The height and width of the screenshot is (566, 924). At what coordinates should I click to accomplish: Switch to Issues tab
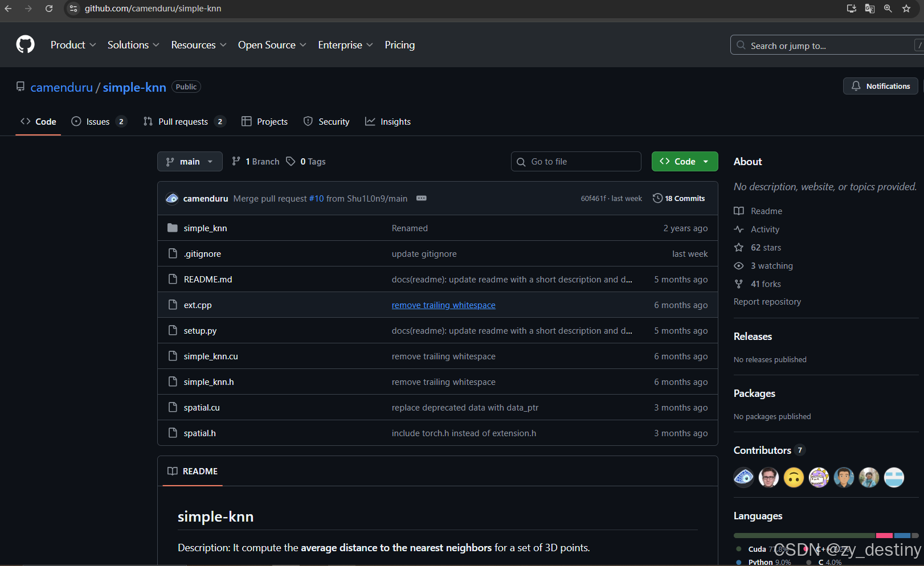pyautogui.click(x=99, y=121)
